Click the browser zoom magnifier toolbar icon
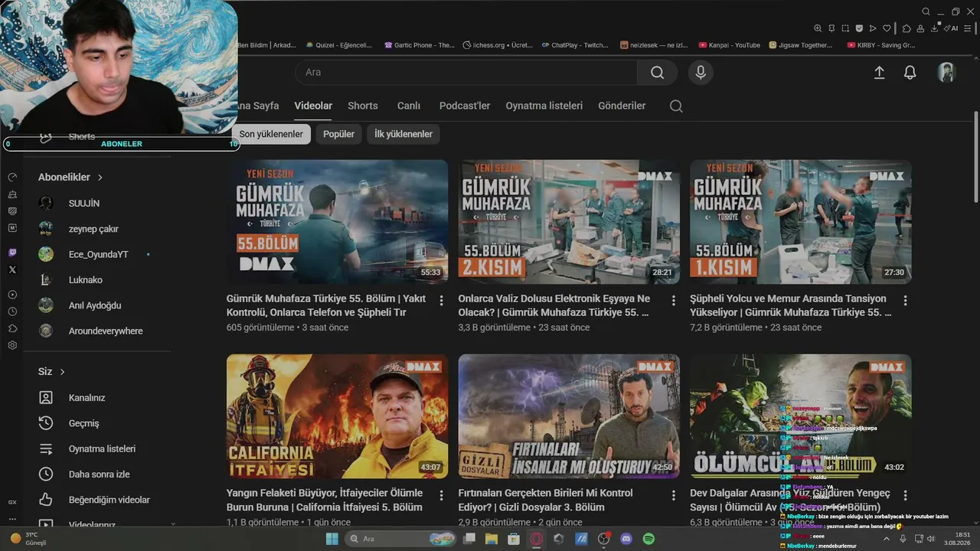980x551 pixels. 818,28
